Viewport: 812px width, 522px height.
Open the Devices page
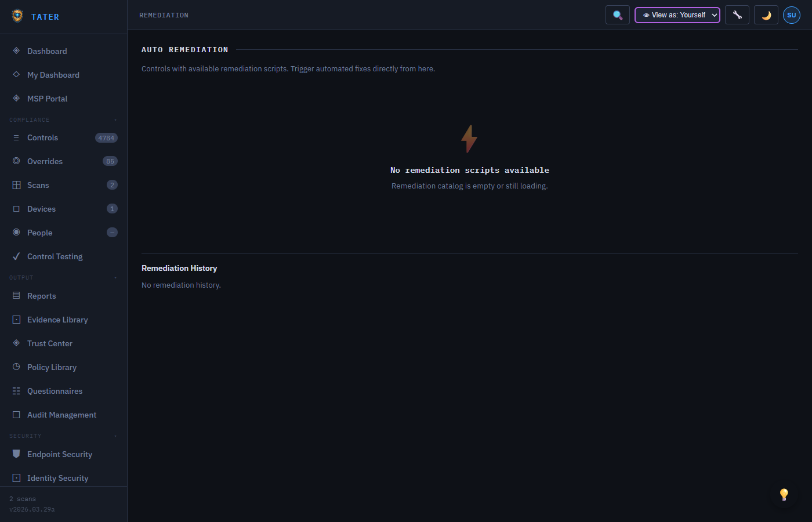pyautogui.click(x=41, y=209)
